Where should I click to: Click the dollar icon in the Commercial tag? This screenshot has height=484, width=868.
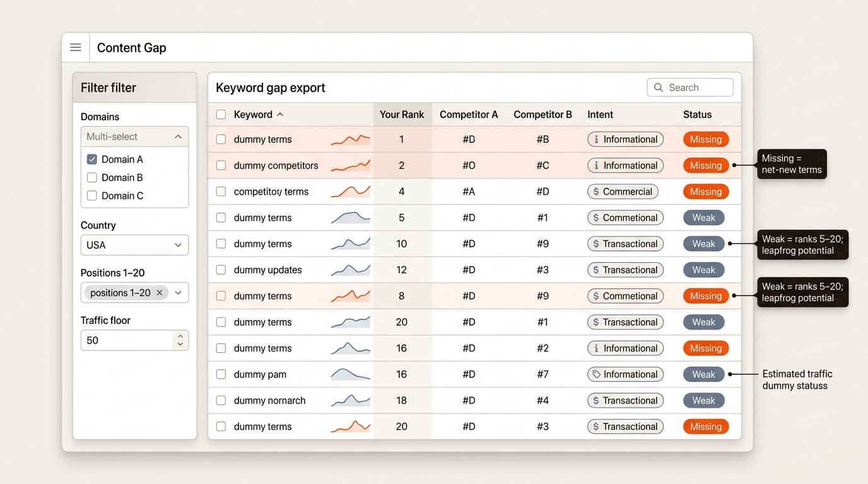[x=596, y=192]
